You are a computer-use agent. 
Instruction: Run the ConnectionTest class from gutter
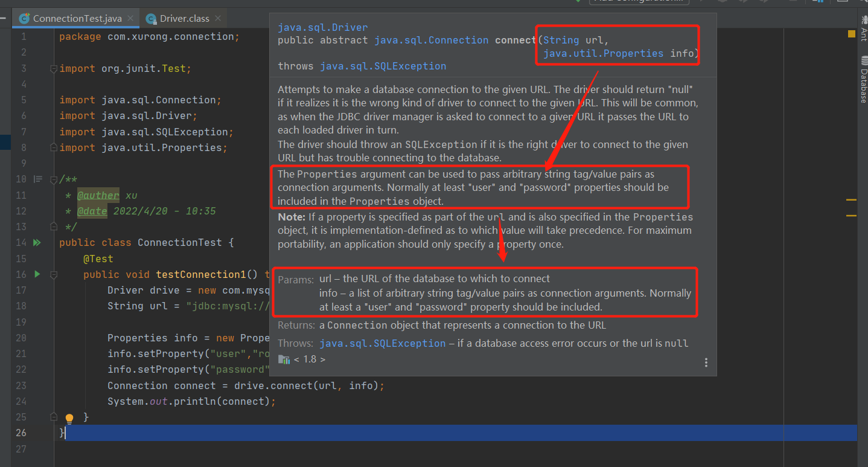[37, 243]
